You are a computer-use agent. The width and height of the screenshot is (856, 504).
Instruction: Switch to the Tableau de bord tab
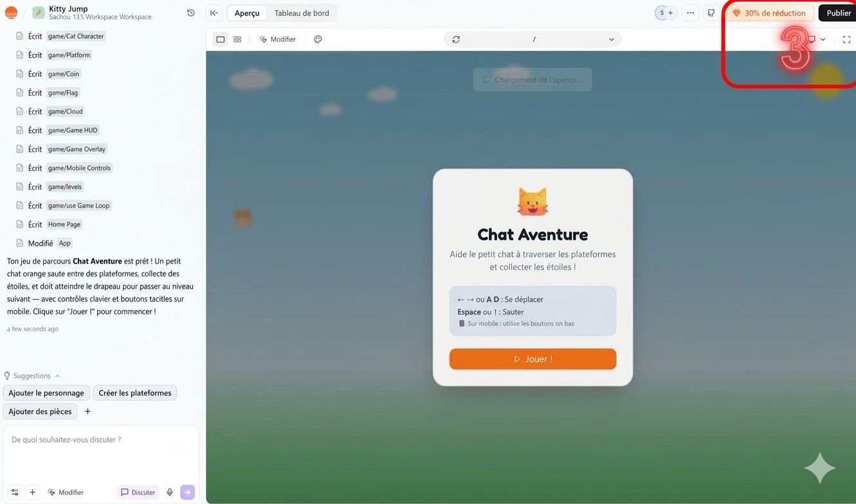[302, 13]
